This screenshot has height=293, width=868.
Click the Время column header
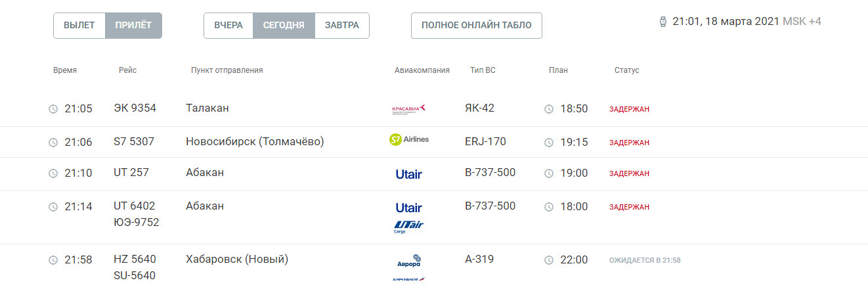coord(65,70)
